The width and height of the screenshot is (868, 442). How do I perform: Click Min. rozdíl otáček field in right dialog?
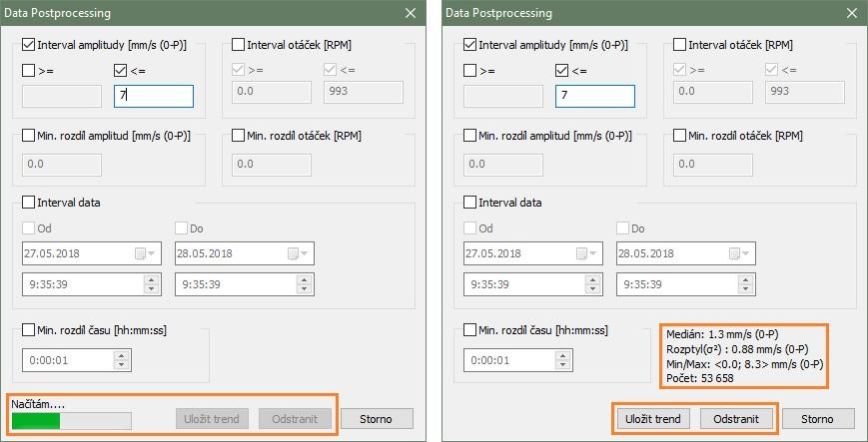point(713,165)
